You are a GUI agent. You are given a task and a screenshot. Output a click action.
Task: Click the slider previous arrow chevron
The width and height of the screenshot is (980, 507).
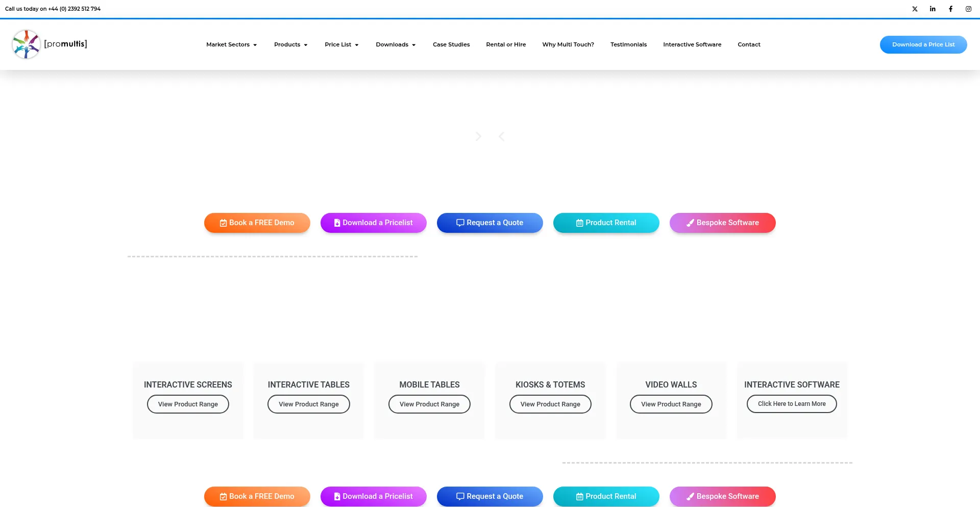(501, 136)
